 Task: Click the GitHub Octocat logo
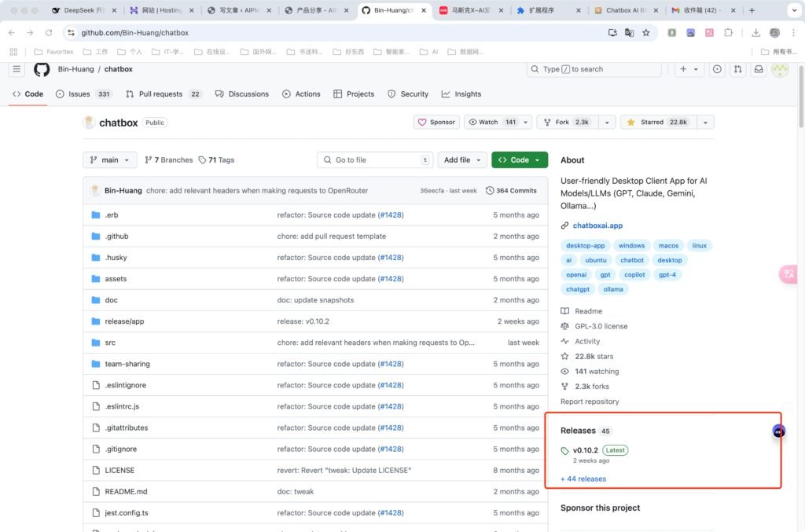coord(42,69)
